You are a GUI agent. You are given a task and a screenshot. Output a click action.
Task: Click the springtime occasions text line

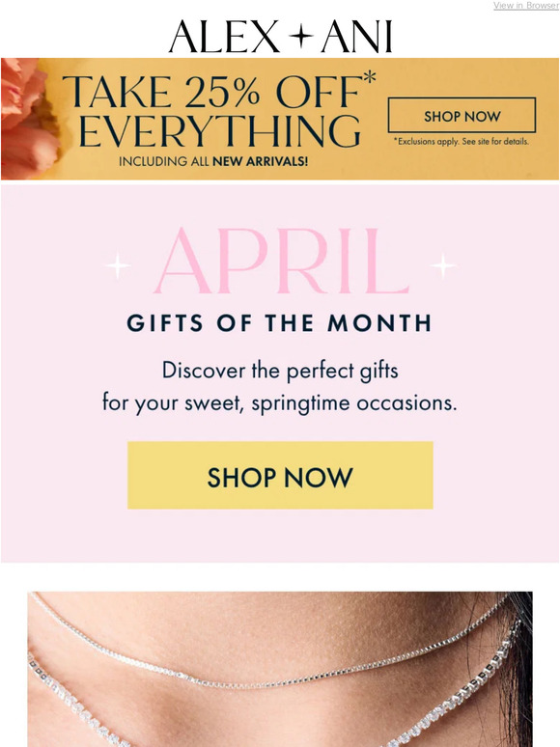280,403
